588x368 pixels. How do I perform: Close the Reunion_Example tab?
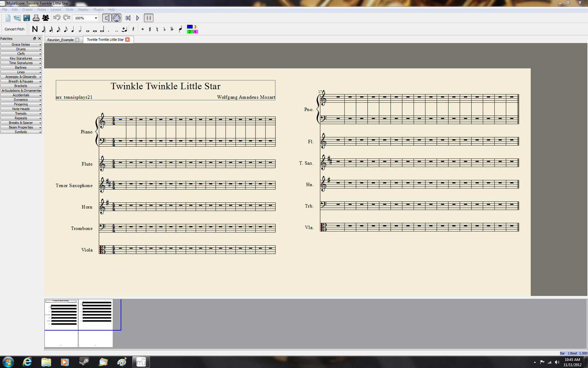77,40
